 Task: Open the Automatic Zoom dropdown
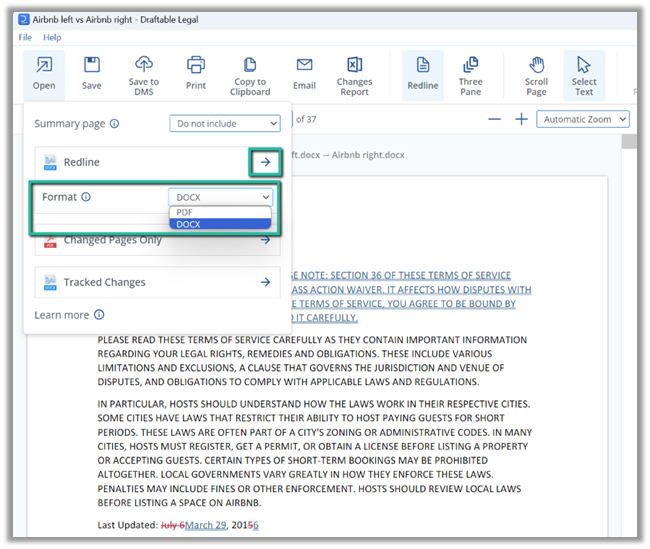[583, 119]
